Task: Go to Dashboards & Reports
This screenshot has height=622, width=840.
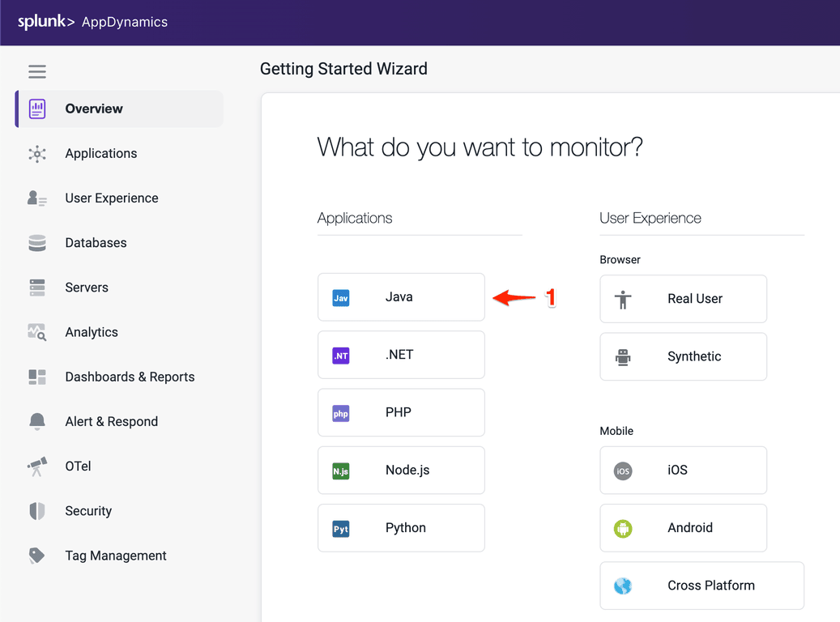Action: (130, 377)
